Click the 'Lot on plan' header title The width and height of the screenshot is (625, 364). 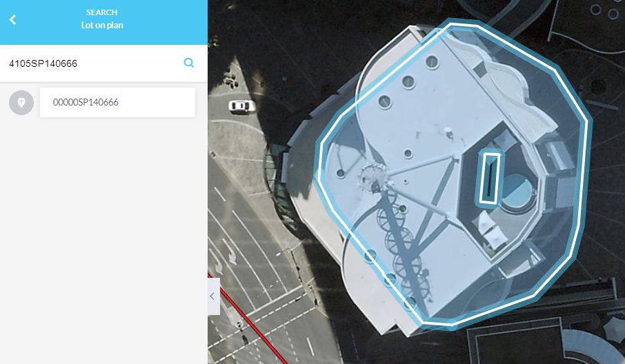coord(102,25)
